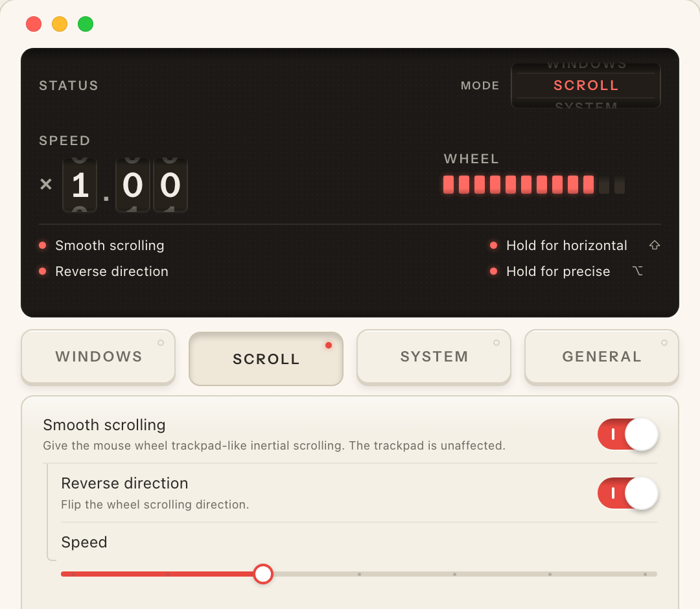
Task: Click the SPEED label in the dark panel
Action: 65,141
